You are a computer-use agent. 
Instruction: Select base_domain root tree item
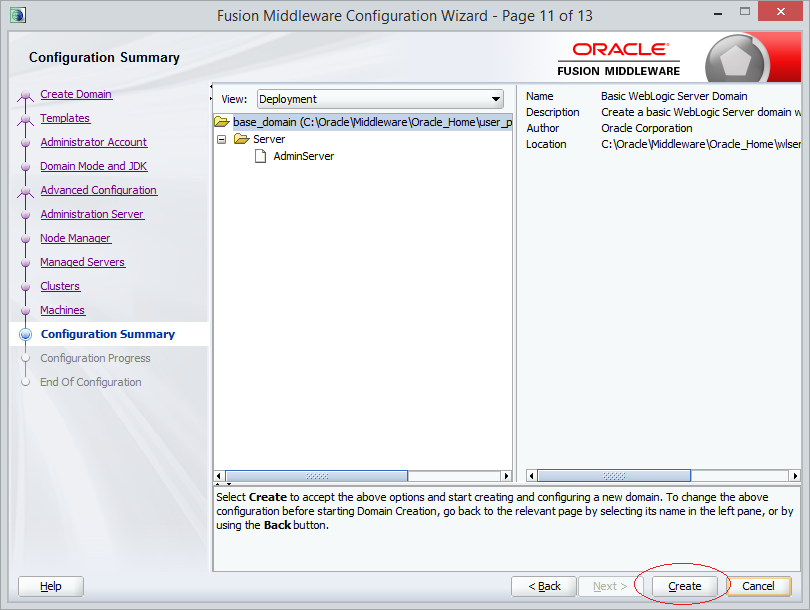coord(372,122)
